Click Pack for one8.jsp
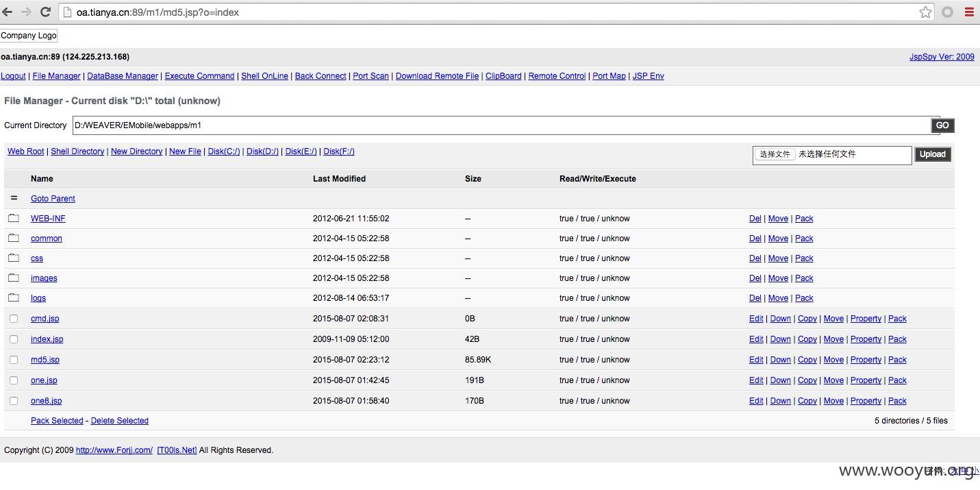 click(897, 401)
